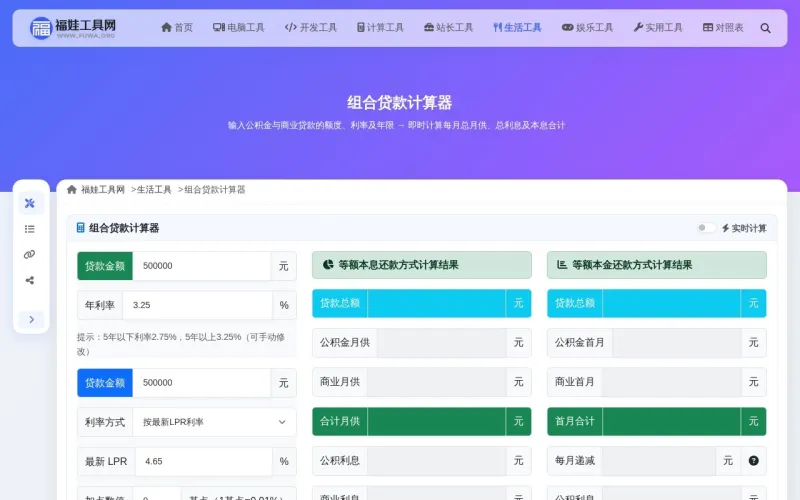Open the search magnifier icon
Screen dimensions: 800x500
click(x=765, y=28)
